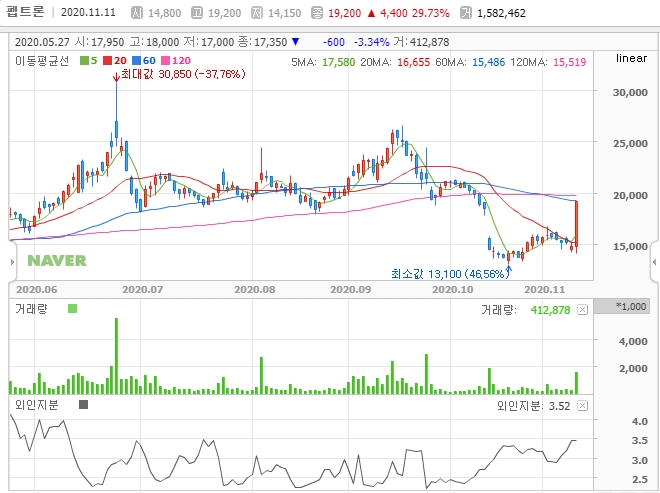Screen dimensions: 660x493
Task: Click the green 거래량 legend swatch
Action: [72, 309]
